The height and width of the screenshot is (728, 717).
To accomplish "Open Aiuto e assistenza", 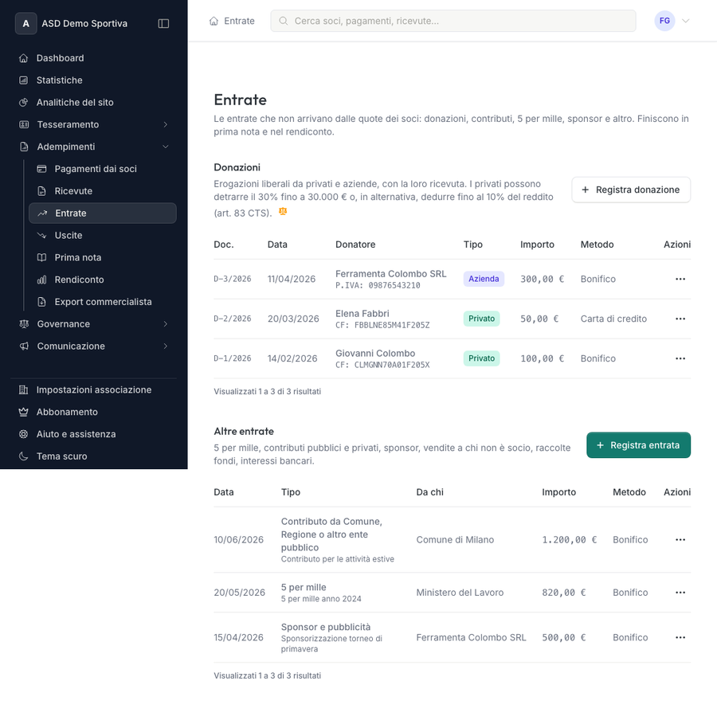I will [94, 434].
